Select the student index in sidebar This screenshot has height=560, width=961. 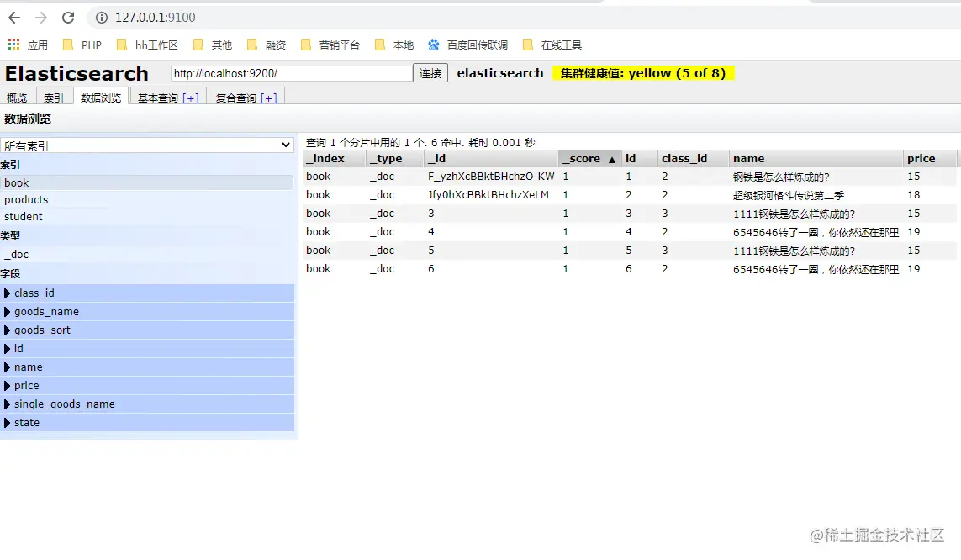click(147, 216)
